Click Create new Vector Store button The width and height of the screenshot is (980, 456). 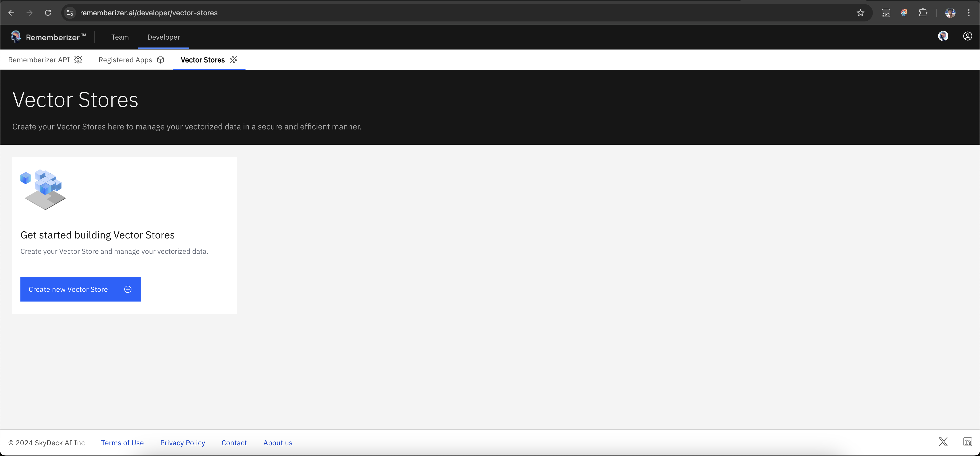point(80,289)
